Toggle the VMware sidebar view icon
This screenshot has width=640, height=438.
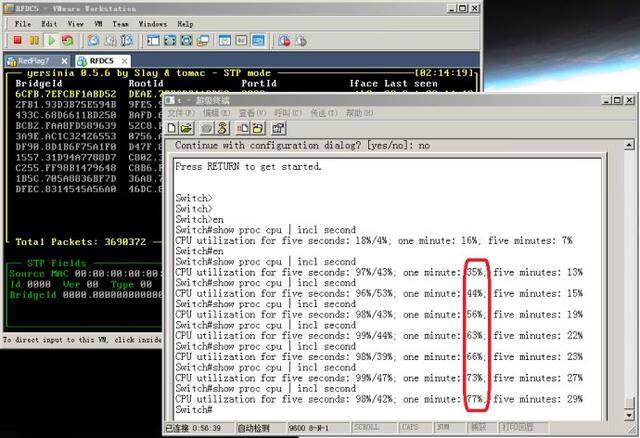click(153, 40)
